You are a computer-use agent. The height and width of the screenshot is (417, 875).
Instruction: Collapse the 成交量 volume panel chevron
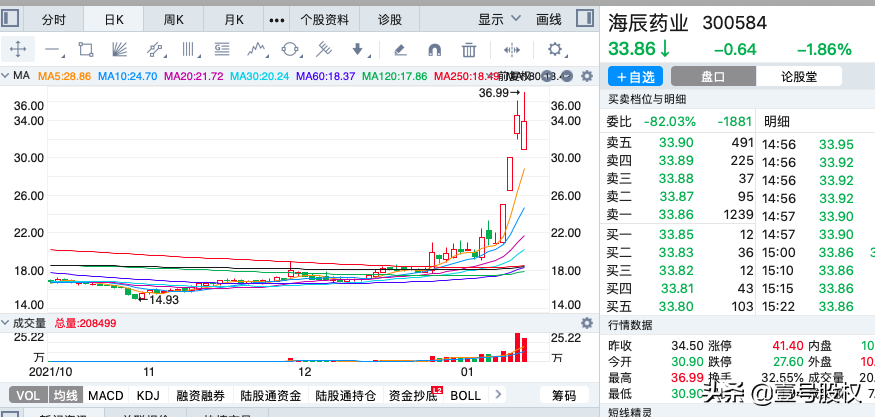point(6,322)
